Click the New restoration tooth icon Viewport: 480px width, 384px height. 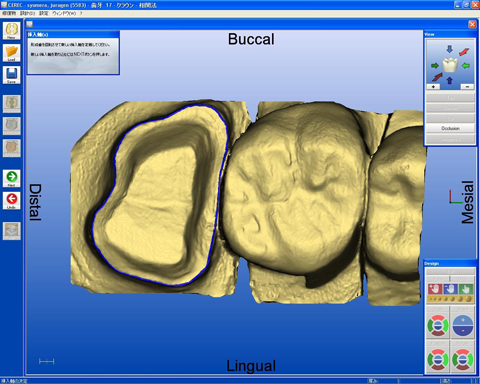click(11, 30)
